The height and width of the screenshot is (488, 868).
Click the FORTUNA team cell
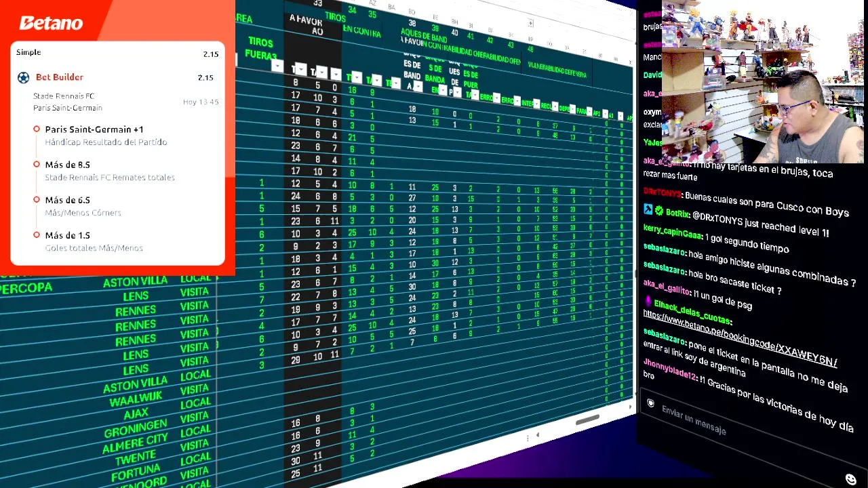(x=136, y=473)
